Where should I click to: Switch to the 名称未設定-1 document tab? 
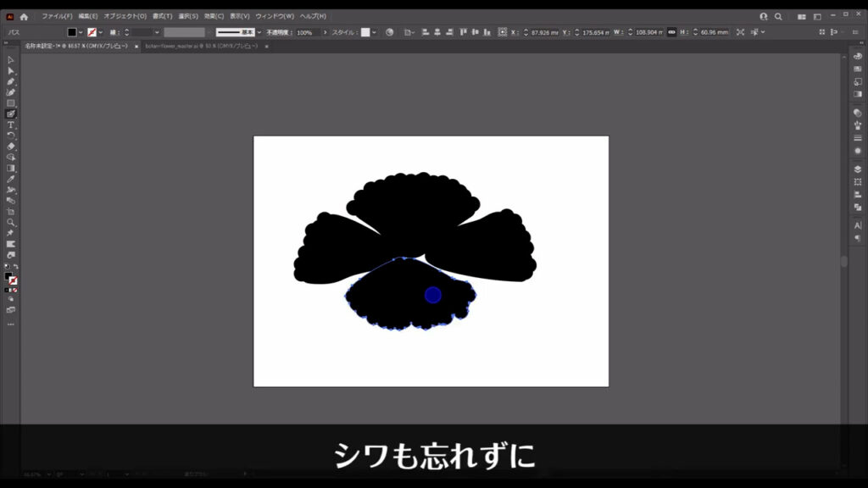coord(76,47)
